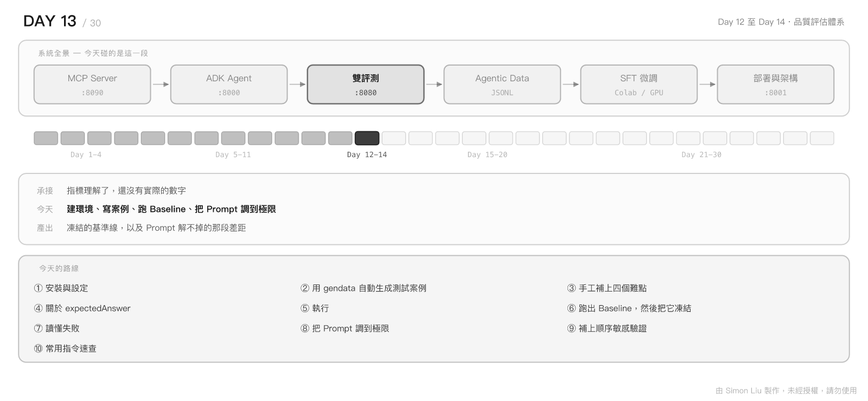Select the Agentic Data JSONL box
Screen dimensions: 868x401
pos(502,85)
